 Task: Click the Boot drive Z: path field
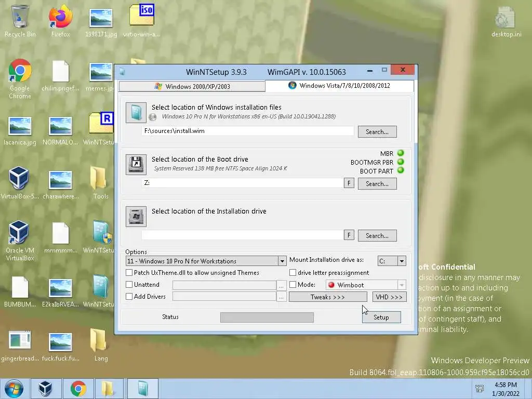242,183
